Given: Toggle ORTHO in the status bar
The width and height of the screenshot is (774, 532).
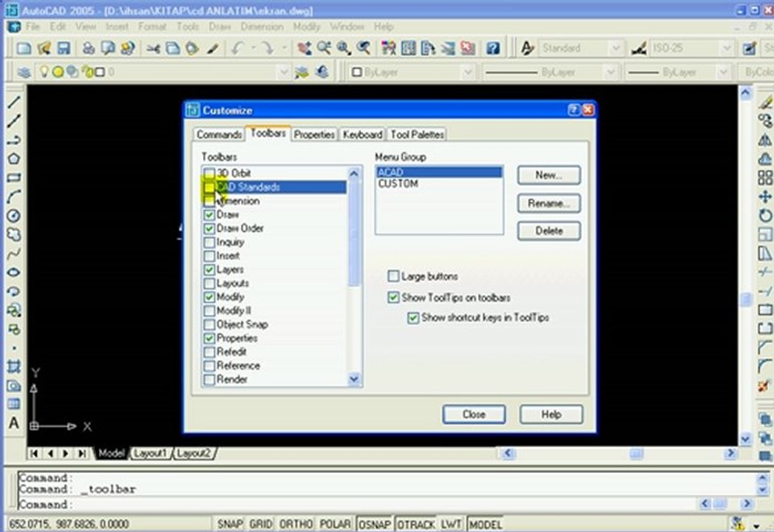Looking at the screenshot, I should [296, 524].
